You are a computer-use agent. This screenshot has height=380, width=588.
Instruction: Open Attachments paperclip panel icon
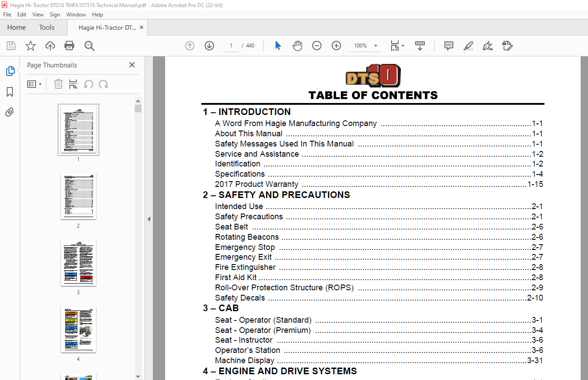pyautogui.click(x=10, y=112)
